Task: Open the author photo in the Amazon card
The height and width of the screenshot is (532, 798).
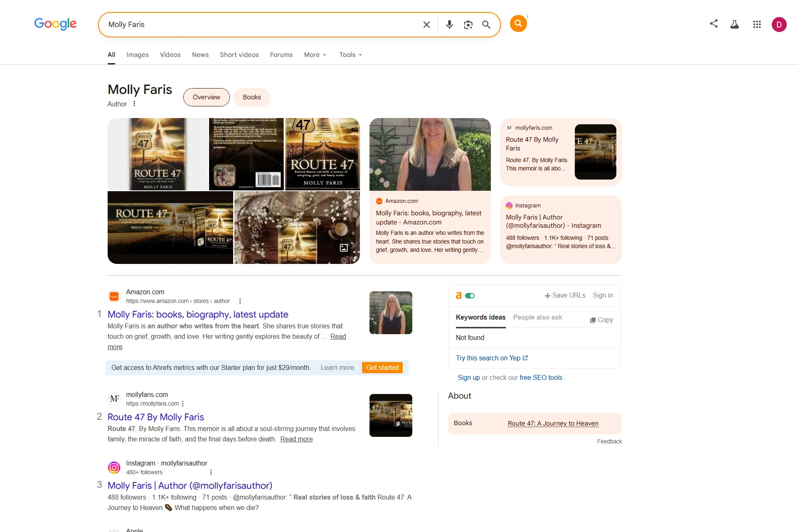Action: tap(430, 155)
